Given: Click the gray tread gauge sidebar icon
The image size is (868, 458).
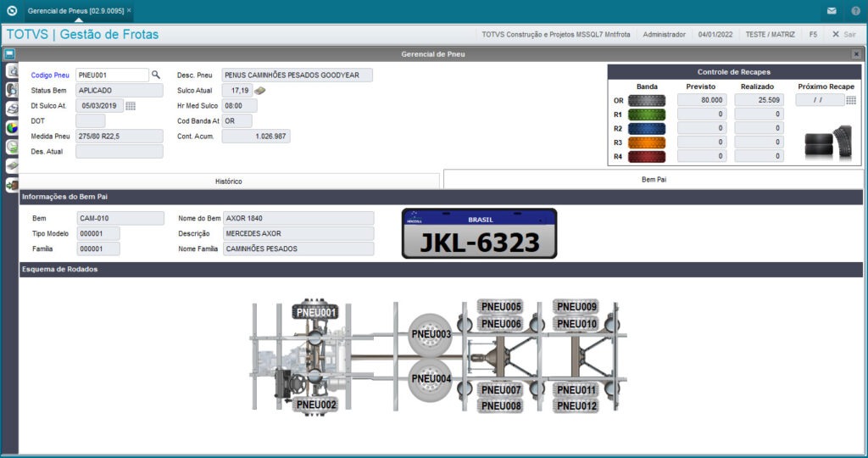Looking at the screenshot, I should coord(12,165).
